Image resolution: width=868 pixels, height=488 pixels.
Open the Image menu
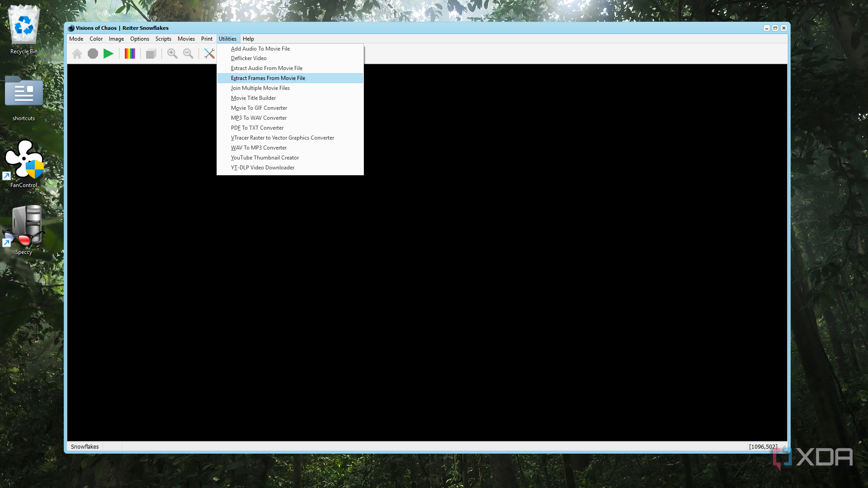coord(116,39)
